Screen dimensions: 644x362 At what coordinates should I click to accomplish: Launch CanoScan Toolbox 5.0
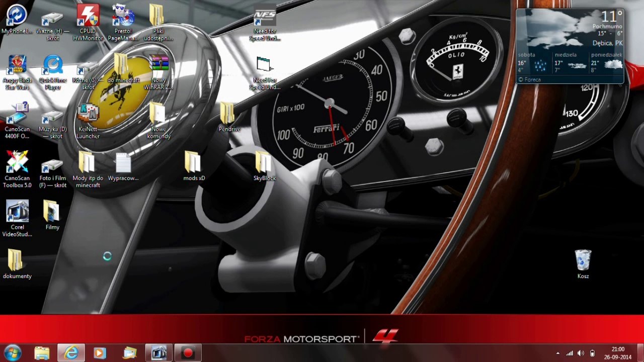point(17,170)
